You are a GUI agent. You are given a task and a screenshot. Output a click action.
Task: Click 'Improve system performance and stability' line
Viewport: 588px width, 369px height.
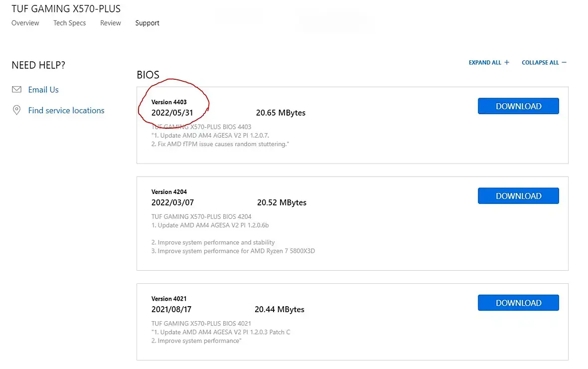[x=213, y=242]
